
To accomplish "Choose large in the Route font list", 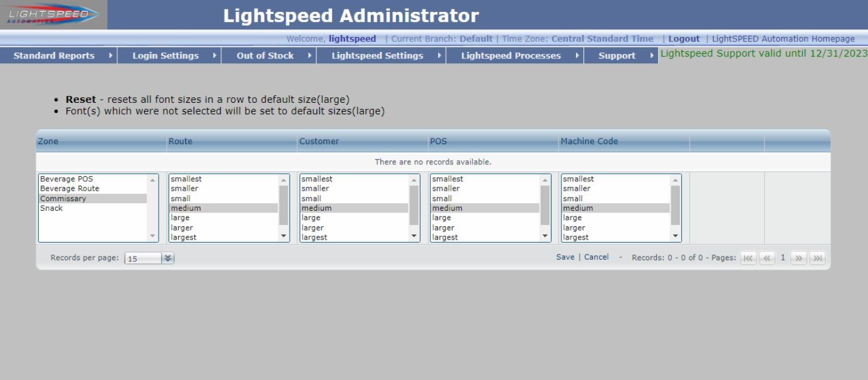I will [x=224, y=218].
